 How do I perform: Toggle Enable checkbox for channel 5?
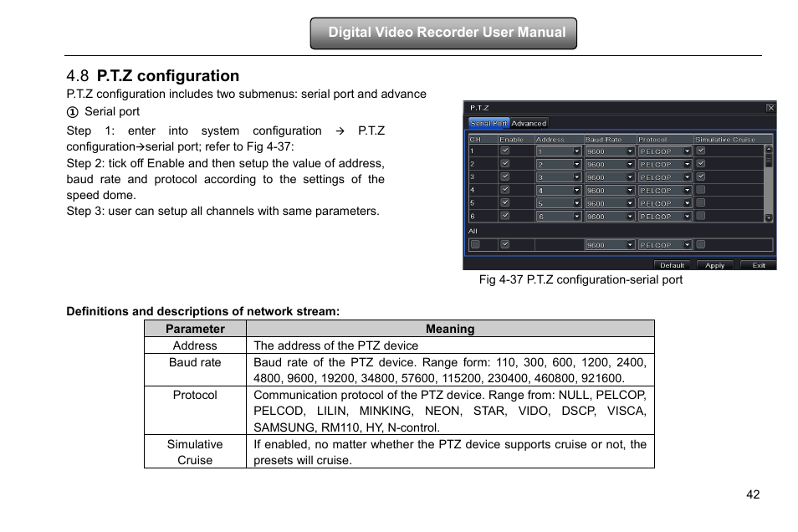click(505, 202)
